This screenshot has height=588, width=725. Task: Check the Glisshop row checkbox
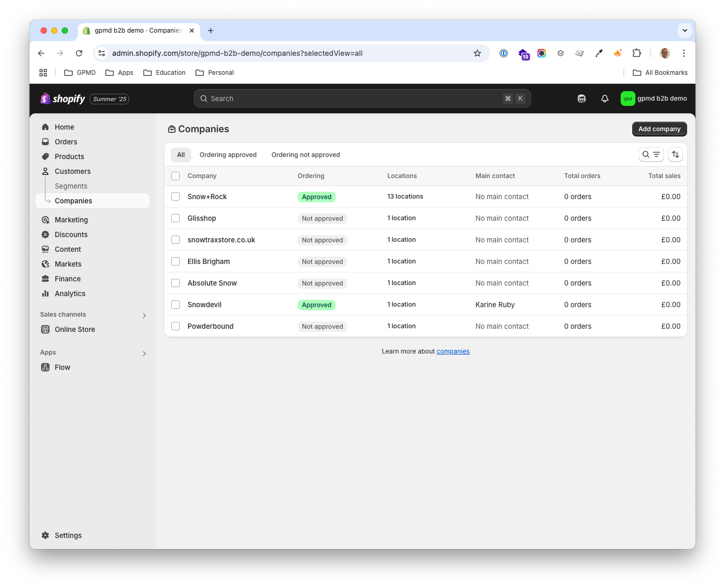(x=175, y=218)
